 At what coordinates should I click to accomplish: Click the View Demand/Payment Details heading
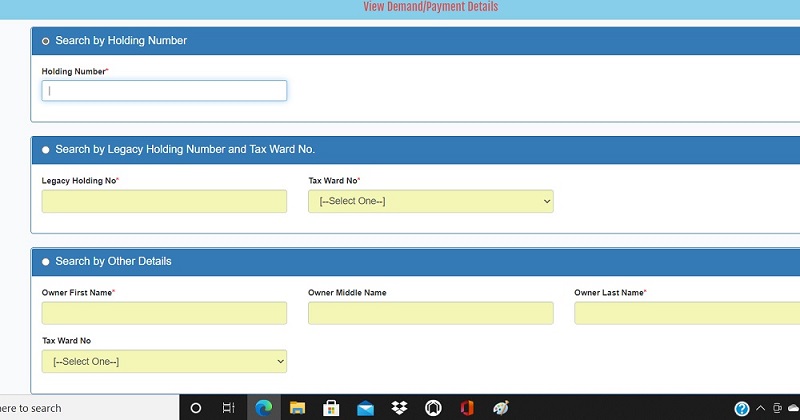tap(431, 7)
